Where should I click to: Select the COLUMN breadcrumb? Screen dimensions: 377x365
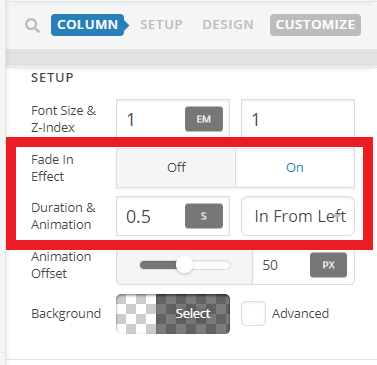click(89, 25)
